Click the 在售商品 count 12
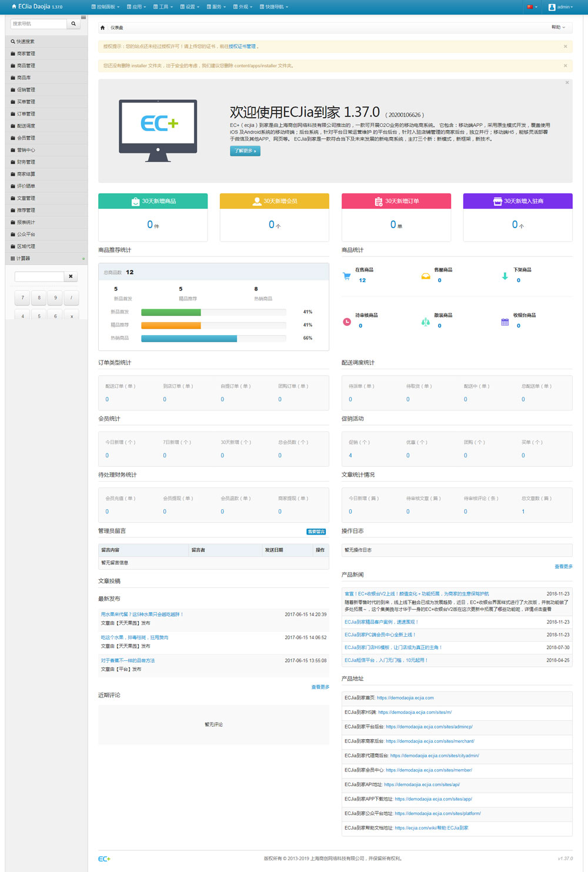 point(362,280)
